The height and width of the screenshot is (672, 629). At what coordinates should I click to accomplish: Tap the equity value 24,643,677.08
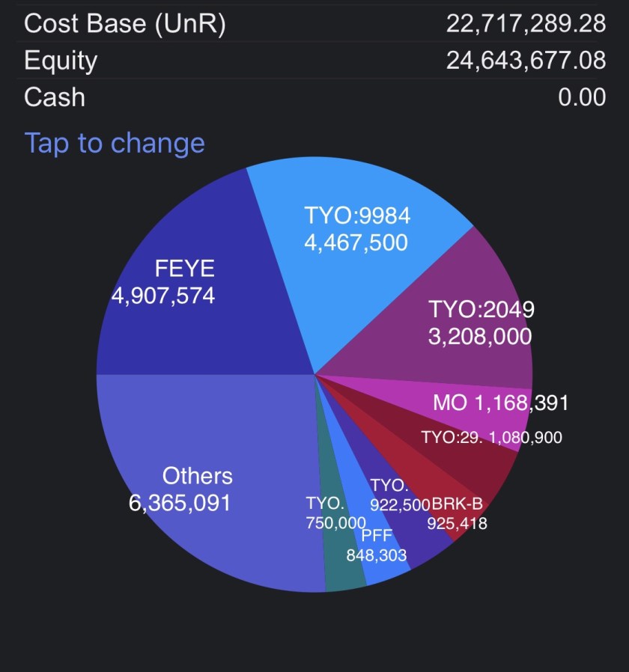click(x=526, y=61)
